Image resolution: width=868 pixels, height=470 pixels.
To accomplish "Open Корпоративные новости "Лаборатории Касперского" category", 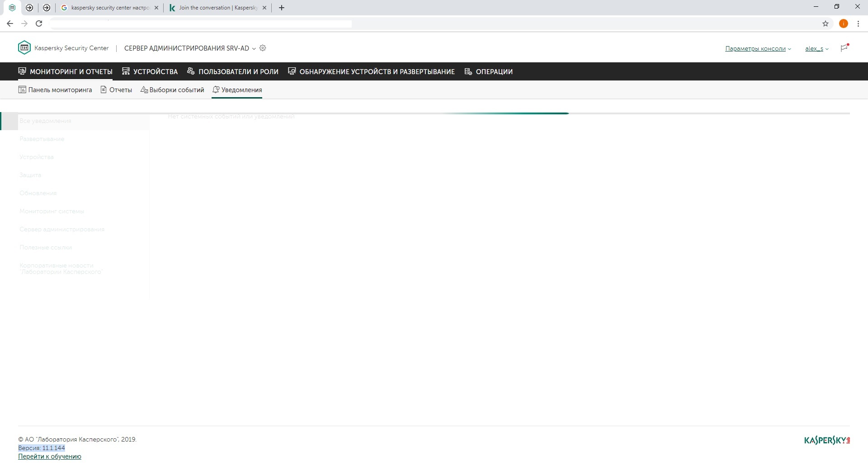I will (75, 269).
